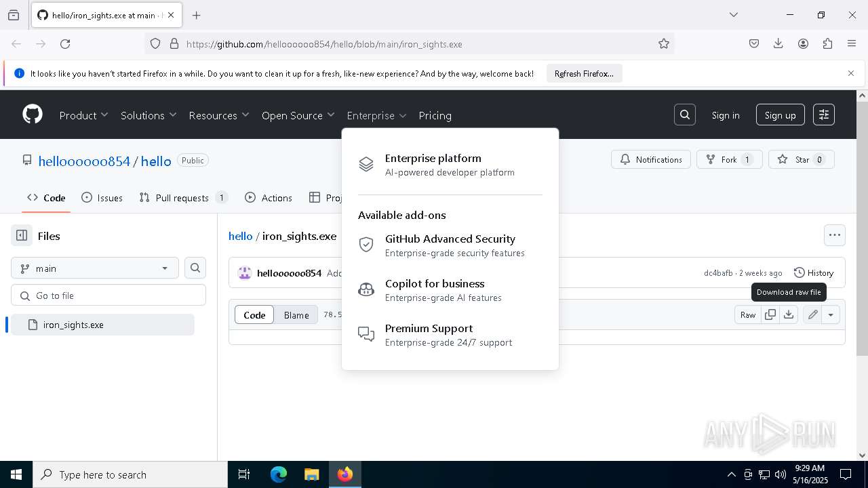The image size is (868, 488).
Task: Click the tracking protection shield icon
Action: 155,43
